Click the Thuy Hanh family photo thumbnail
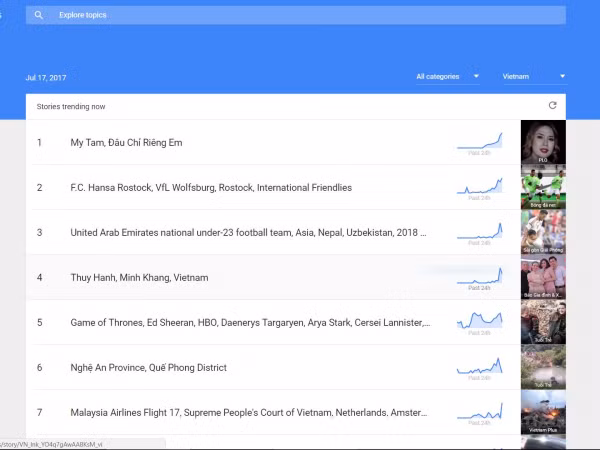 click(543, 277)
